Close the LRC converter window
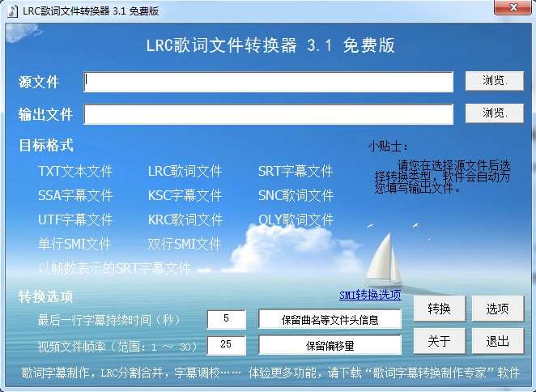Image resolution: width=536 pixels, height=392 pixels. [513, 7]
